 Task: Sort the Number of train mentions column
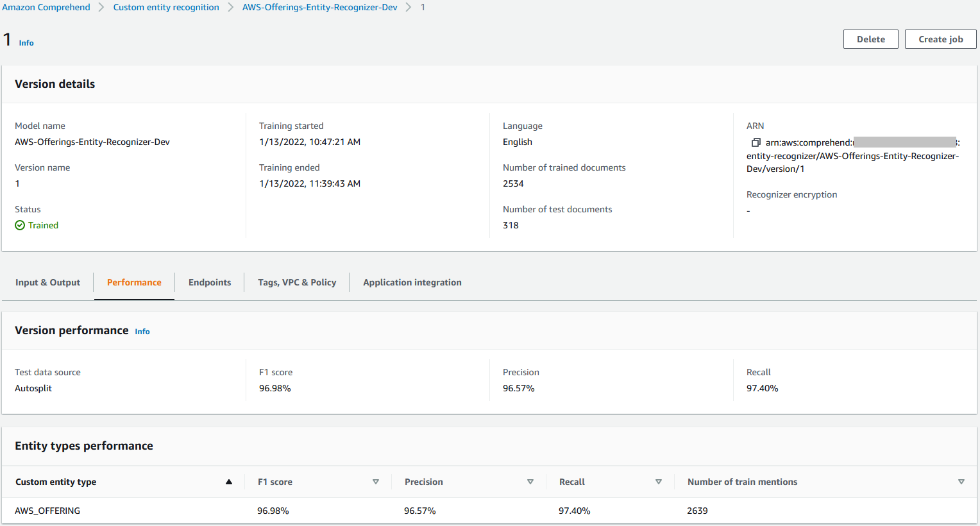click(x=961, y=482)
